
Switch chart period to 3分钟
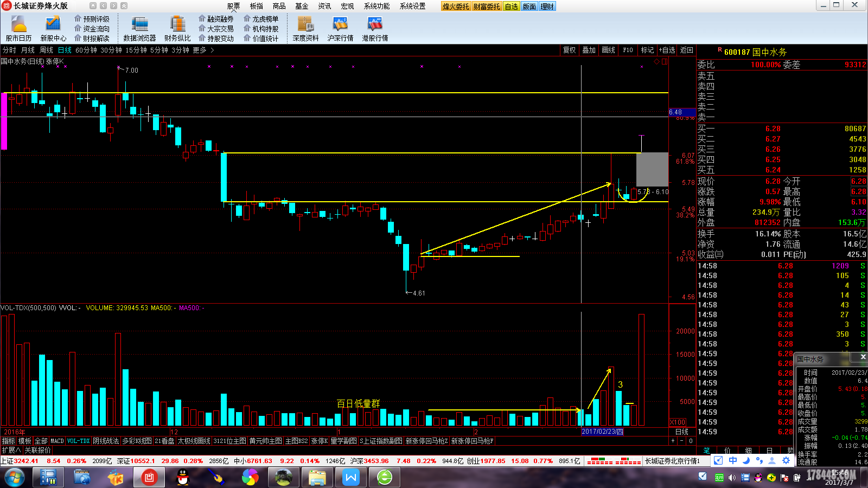[180, 50]
